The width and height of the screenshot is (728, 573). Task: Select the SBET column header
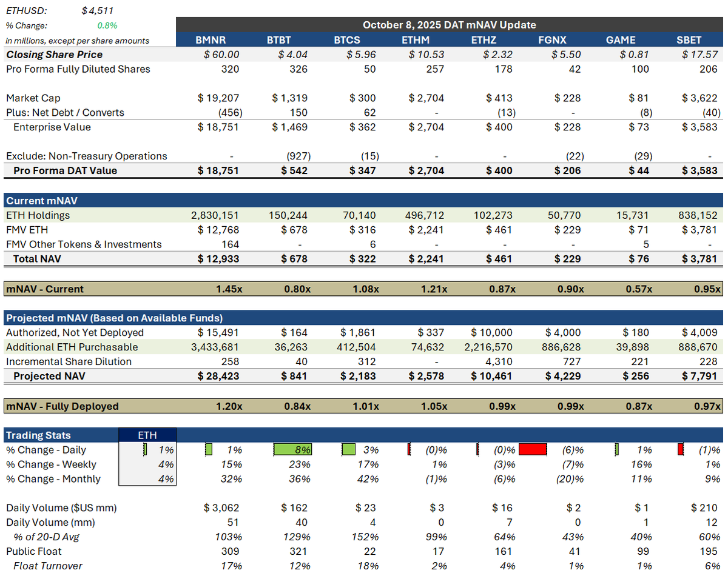689,40
